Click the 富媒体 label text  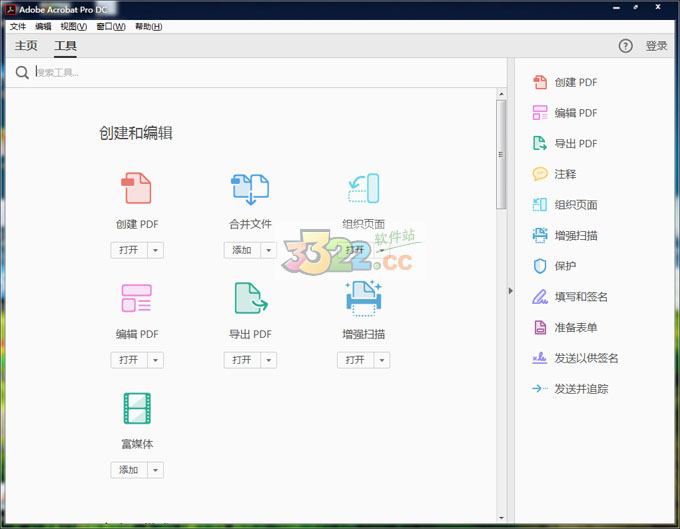(x=137, y=444)
